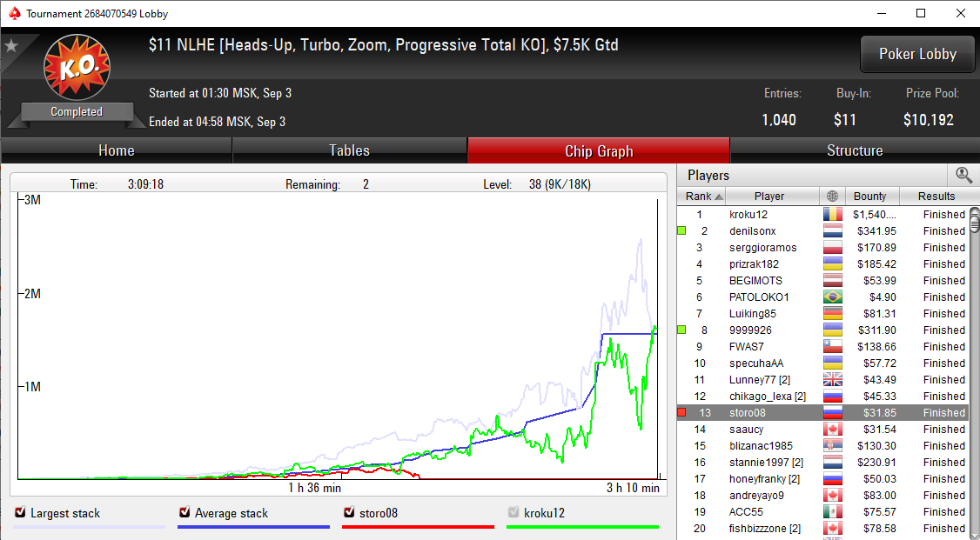The image size is (980, 540).
Task: Go to the Home tab
Action: pyautogui.click(x=116, y=150)
